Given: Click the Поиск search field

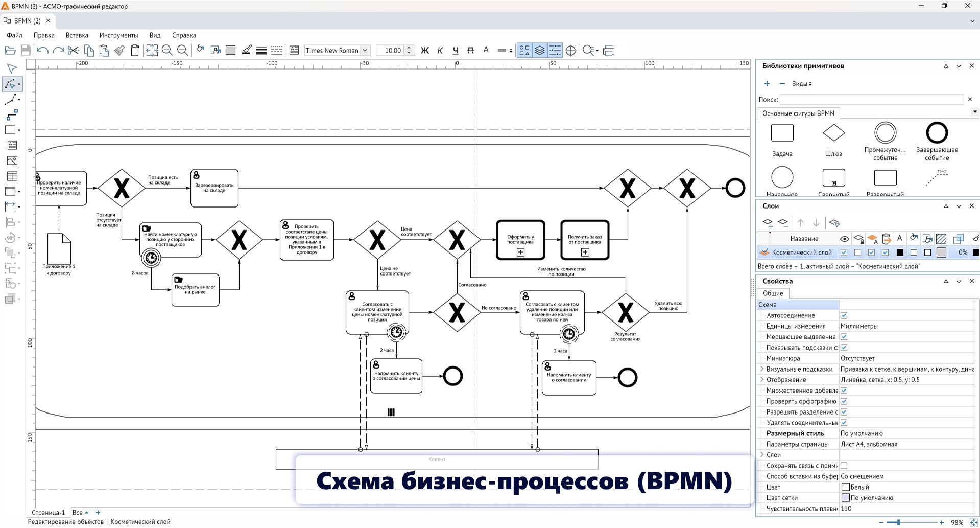Looking at the screenshot, I should 872,99.
